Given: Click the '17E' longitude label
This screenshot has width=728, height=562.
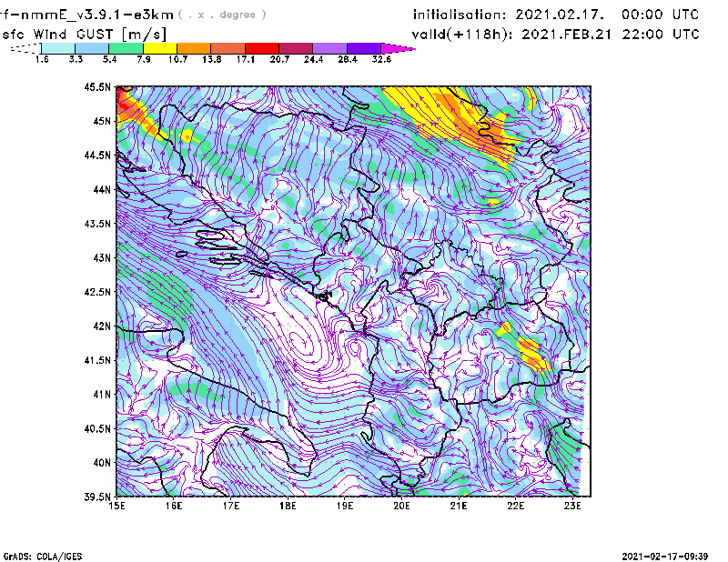Looking at the screenshot, I should [231, 506].
